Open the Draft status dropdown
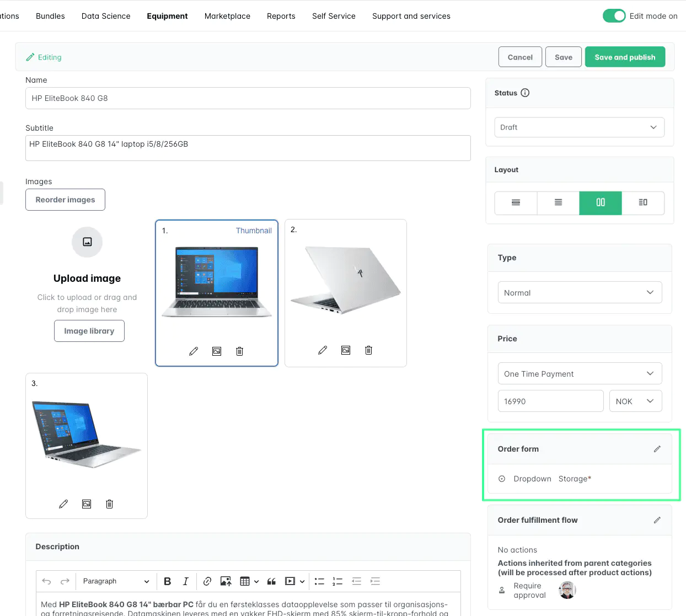Image resolution: width=686 pixels, height=616 pixels. [579, 127]
